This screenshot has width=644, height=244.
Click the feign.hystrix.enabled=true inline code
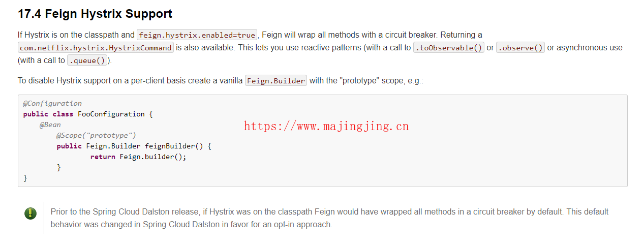point(197,35)
